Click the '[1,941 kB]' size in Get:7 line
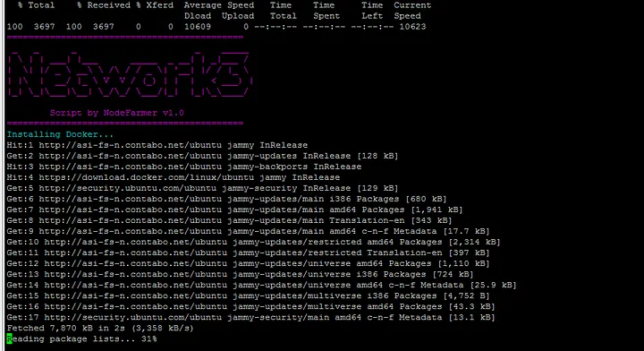The image size is (644, 351). [436, 210]
